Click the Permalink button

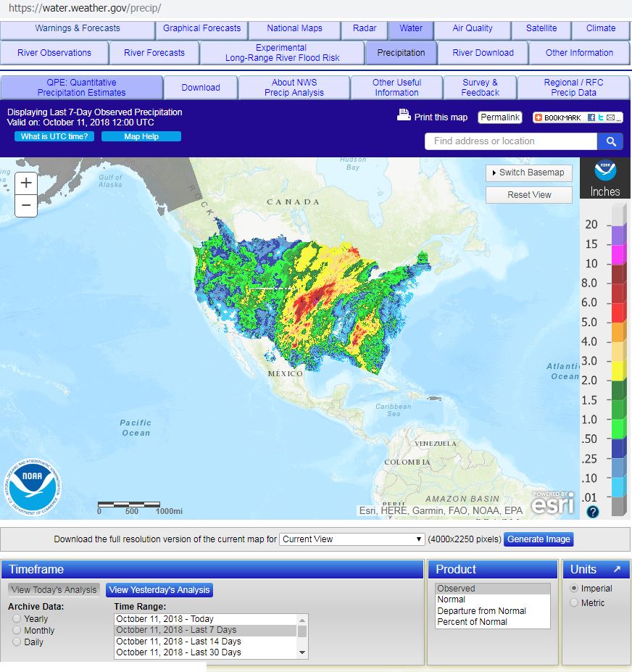click(500, 117)
